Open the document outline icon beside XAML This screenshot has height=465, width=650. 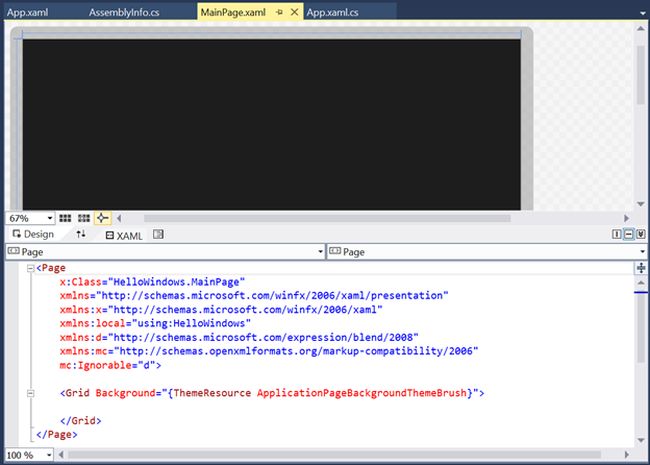158,234
